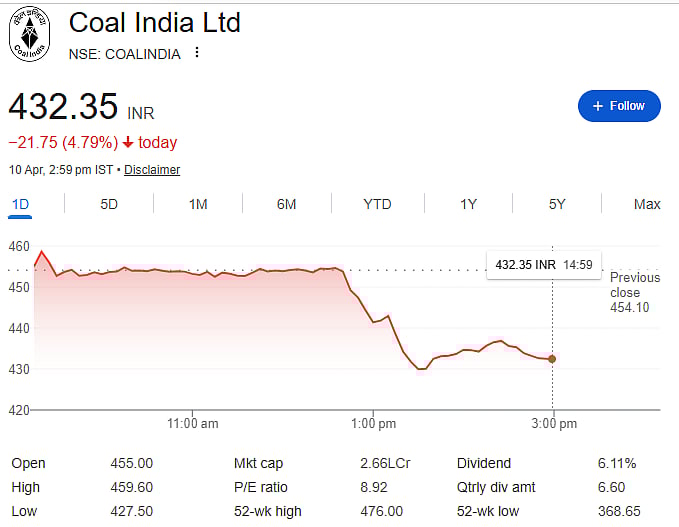Screen dimensions: 679x527
Task: Select the YTD chart range
Action: pyautogui.click(x=377, y=204)
